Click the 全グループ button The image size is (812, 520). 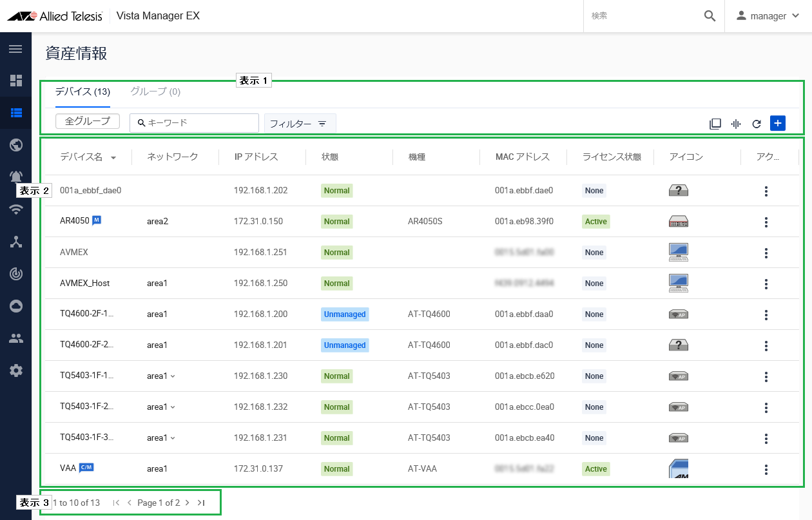point(88,121)
